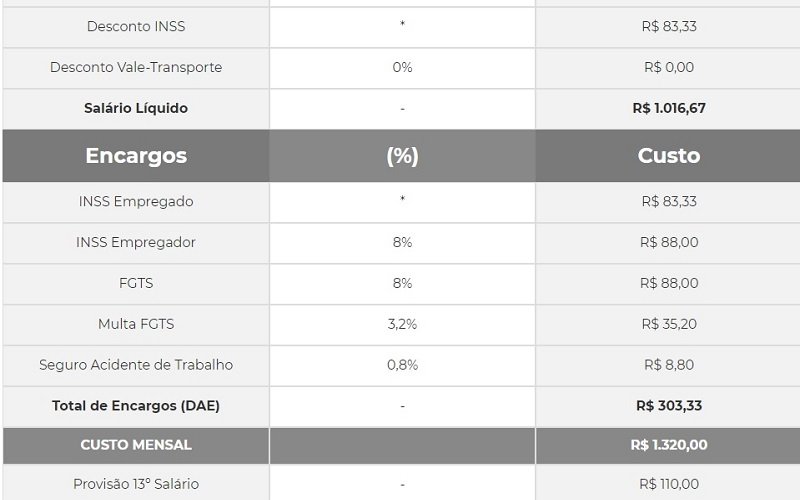Select the R$ 303,33 total value
This screenshot has width=800, height=500.
pyautogui.click(x=669, y=406)
